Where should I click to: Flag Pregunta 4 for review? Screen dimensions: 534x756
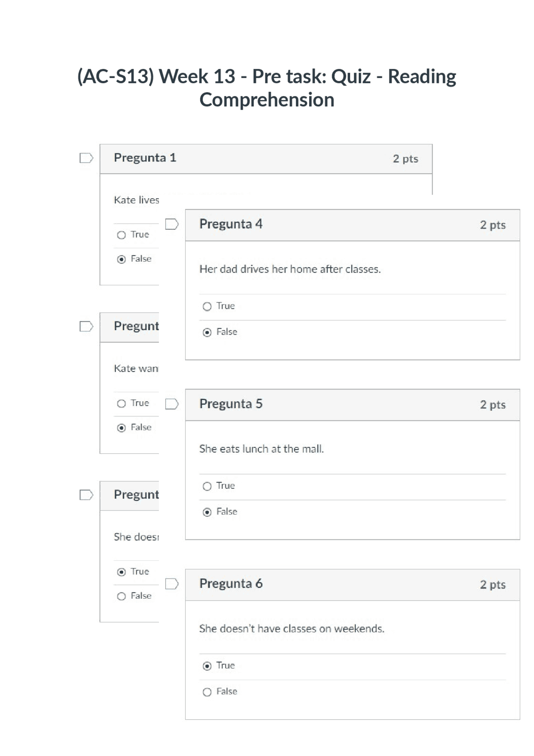(x=171, y=224)
